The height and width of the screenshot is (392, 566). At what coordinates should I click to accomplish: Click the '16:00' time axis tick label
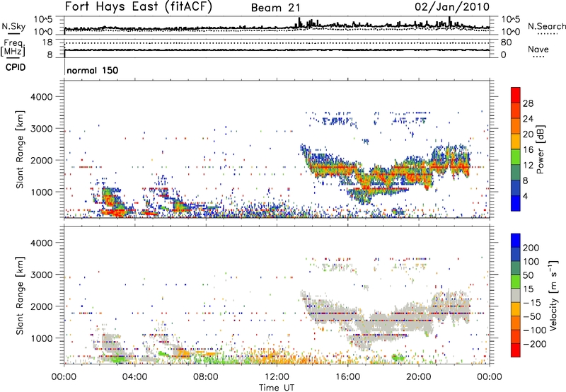(x=347, y=377)
